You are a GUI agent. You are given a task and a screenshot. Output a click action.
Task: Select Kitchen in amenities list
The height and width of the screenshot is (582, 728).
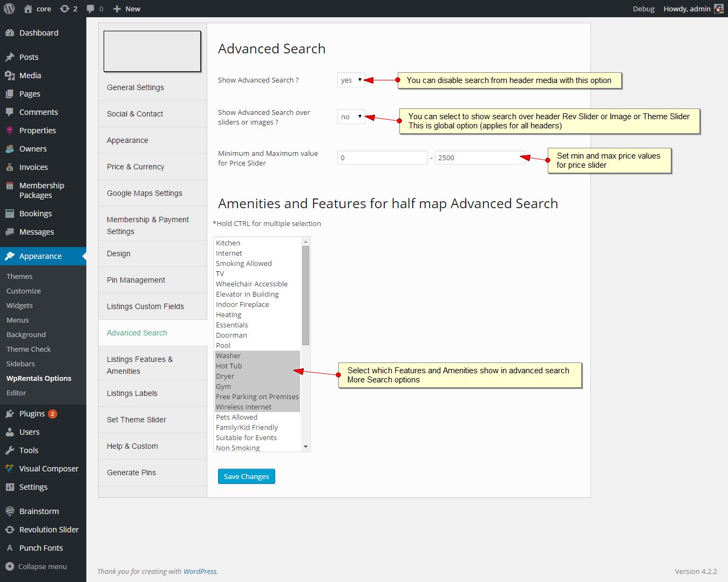click(228, 243)
